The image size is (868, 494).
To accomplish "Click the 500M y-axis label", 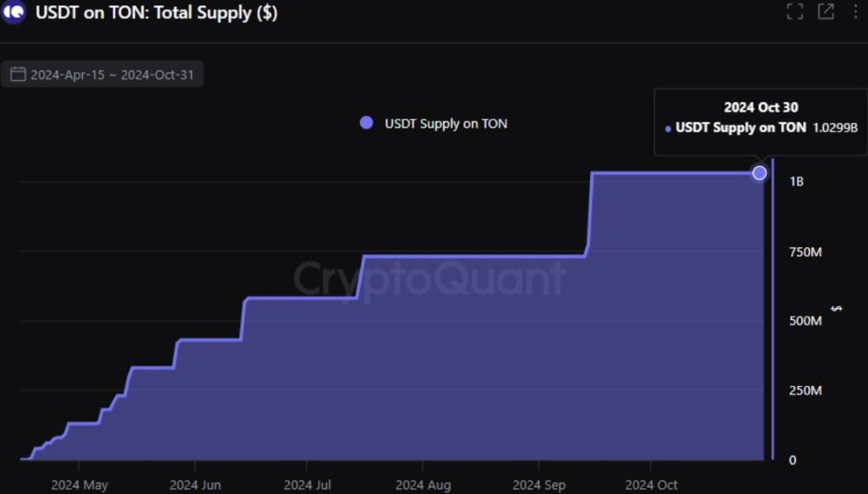I will click(806, 321).
